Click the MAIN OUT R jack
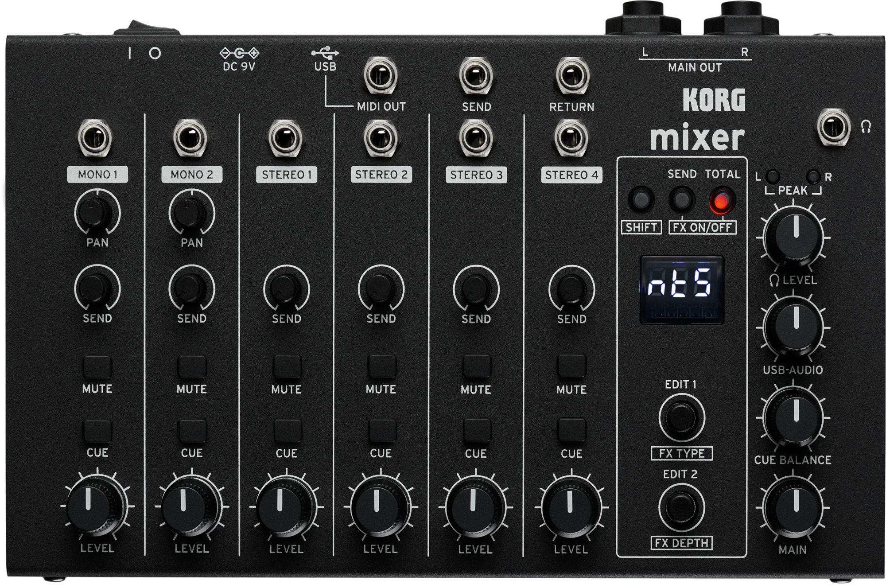 (x=742, y=18)
